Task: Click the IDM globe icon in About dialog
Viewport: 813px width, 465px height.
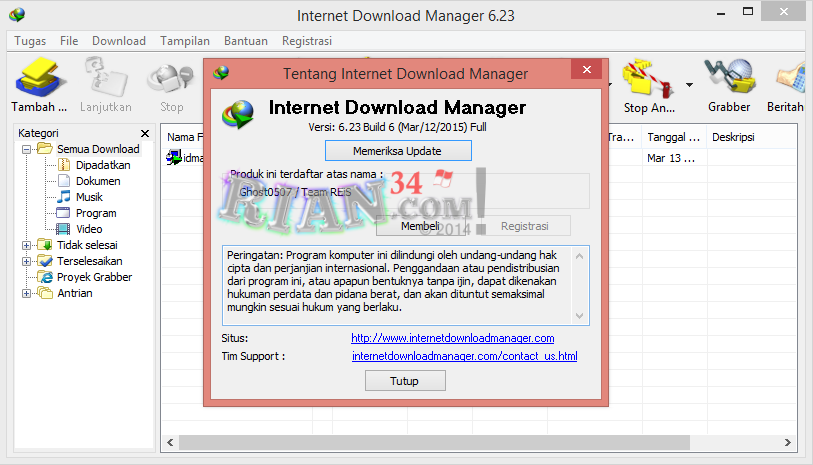Action: [238, 114]
